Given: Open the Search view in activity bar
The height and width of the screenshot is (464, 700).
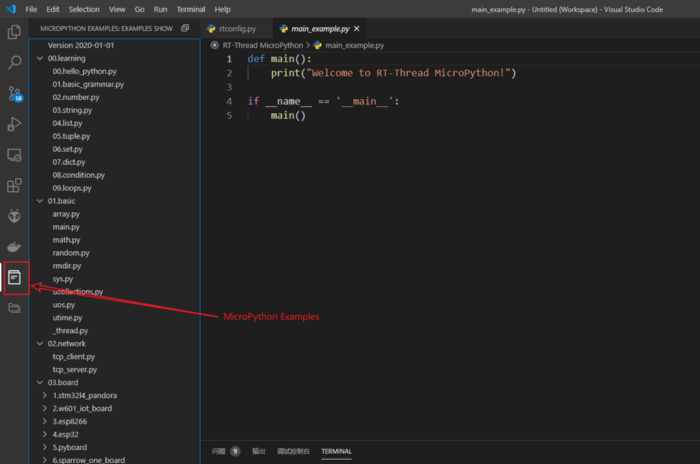Looking at the screenshot, I should coord(14,63).
